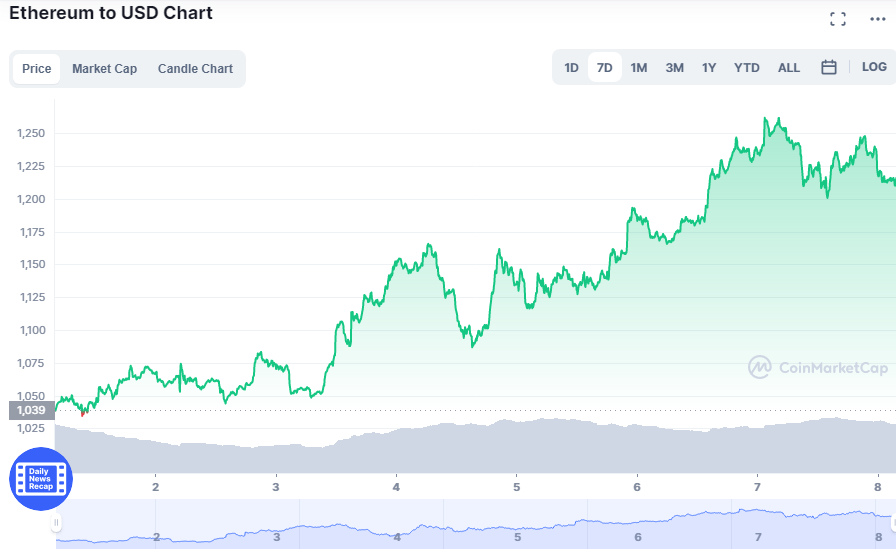Open fullscreen chart view icon

click(x=838, y=19)
